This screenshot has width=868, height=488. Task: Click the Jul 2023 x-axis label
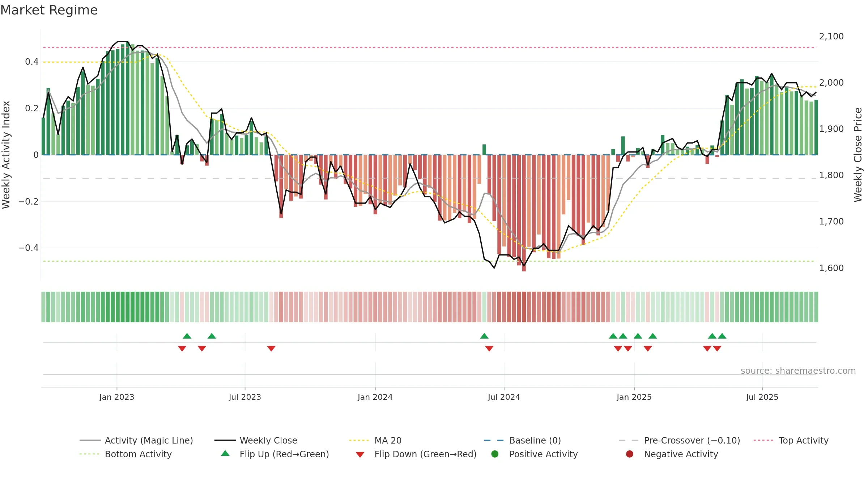[x=245, y=397]
